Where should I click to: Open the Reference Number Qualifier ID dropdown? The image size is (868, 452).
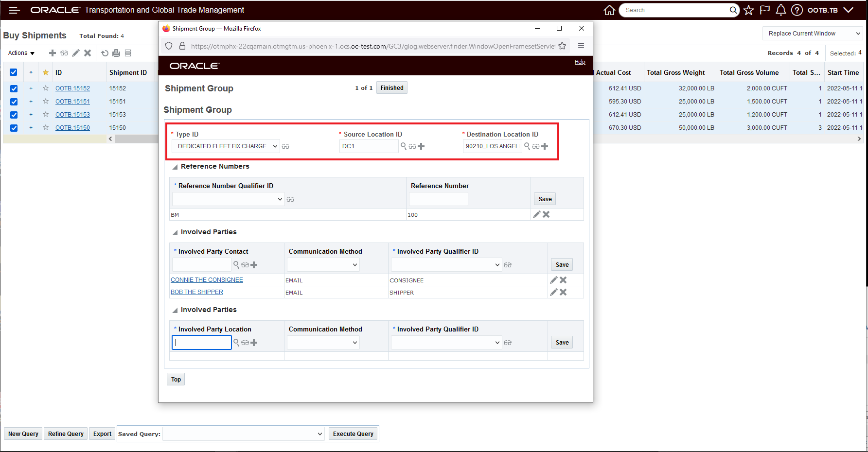click(229, 199)
